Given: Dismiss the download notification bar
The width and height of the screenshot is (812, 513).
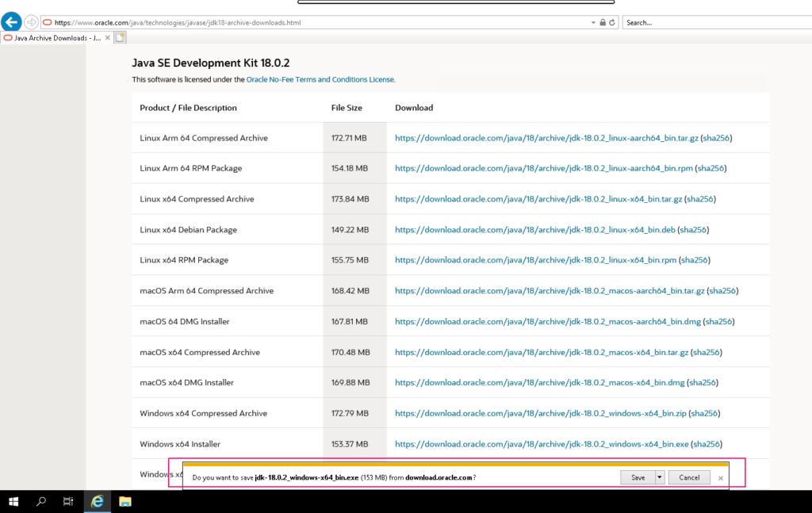Looking at the screenshot, I should pos(720,477).
